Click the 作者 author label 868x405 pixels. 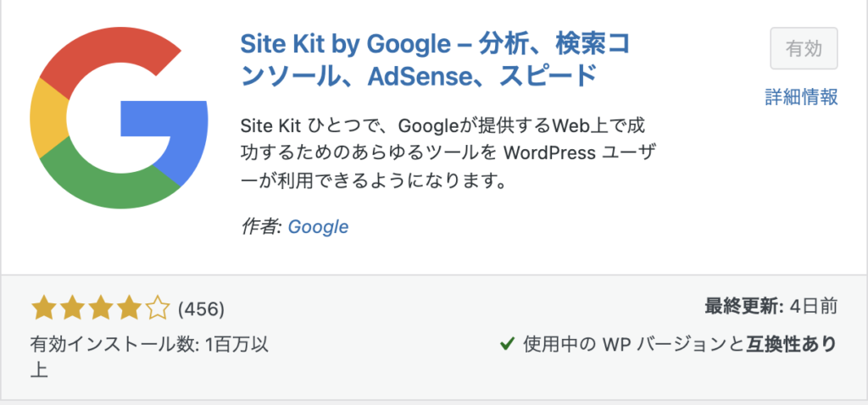[x=261, y=227]
